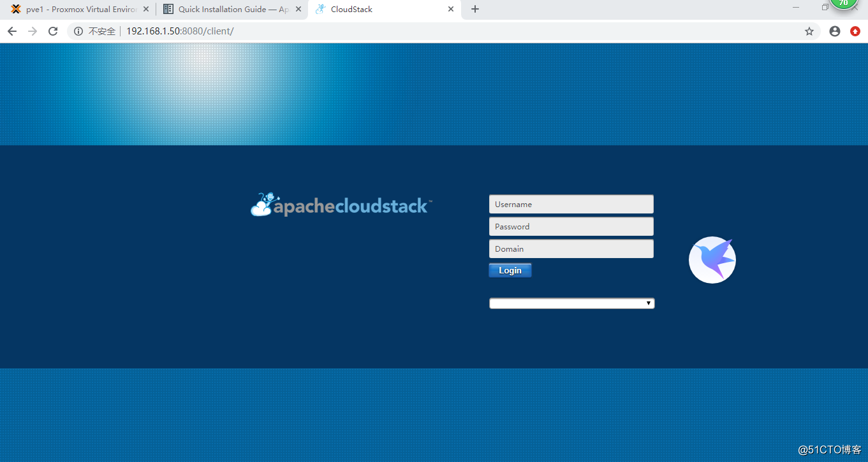The image size is (868, 462).
Task: Click the Password input field
Action: coord(571,226)
